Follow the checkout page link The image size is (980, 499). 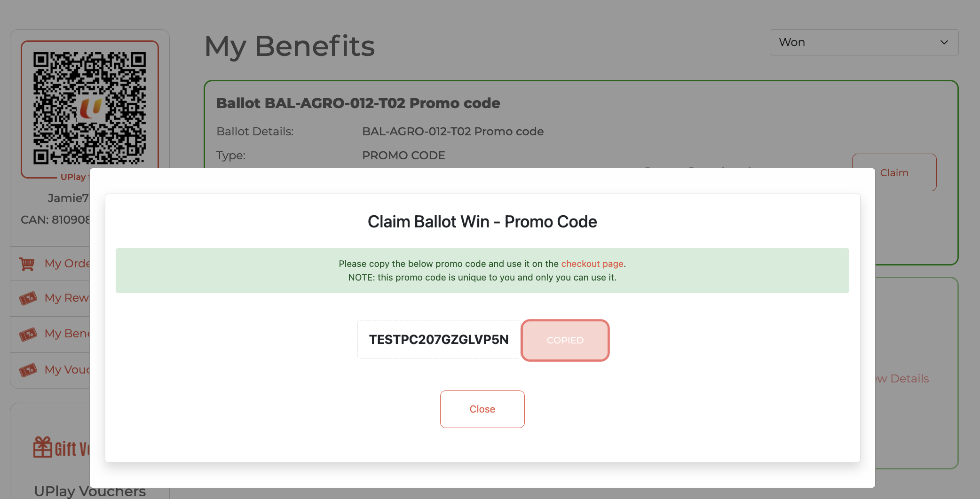(x=592, y=264)
